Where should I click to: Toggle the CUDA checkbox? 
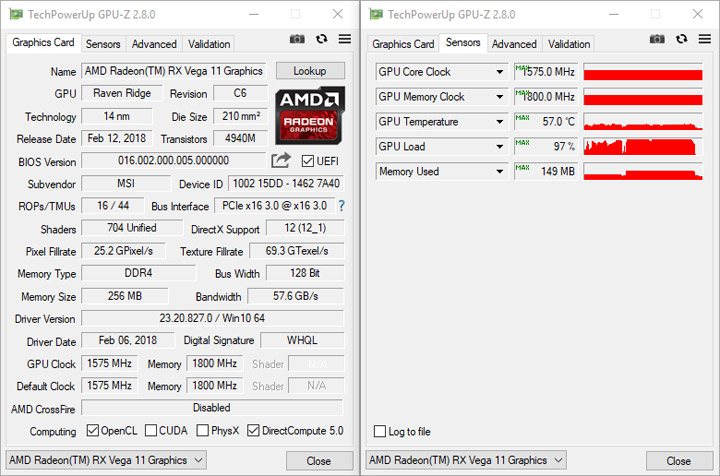point(151,431)
